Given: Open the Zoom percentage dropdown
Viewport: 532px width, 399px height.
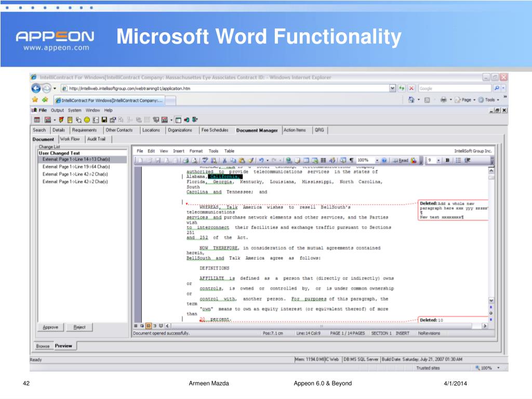Looking at the screenshot, I should coord(377,161).
